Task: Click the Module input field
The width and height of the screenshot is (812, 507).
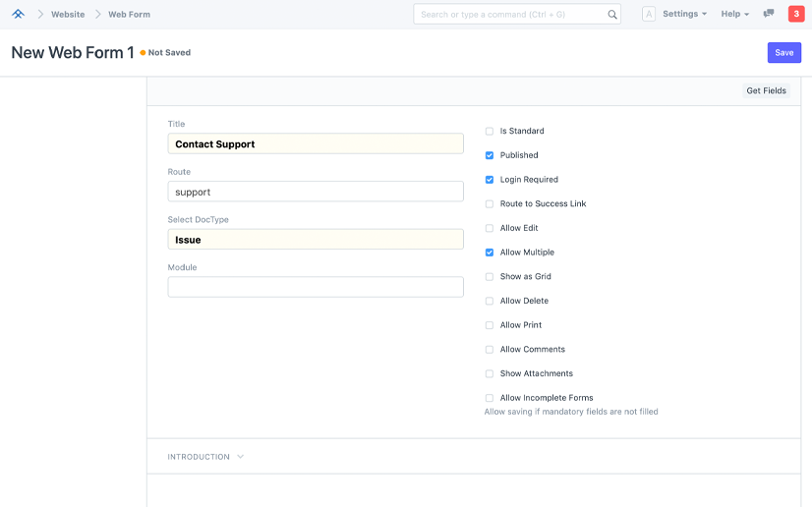Action: pyautogui.click(x=316, y=287)
